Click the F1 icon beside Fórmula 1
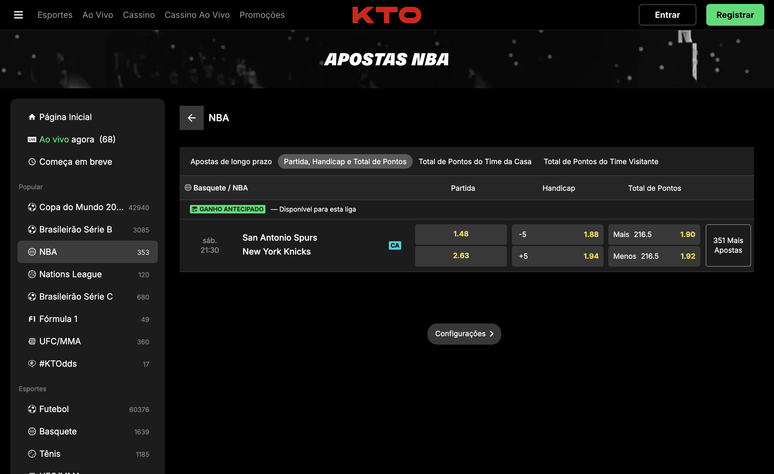 (x=32, y=319)
